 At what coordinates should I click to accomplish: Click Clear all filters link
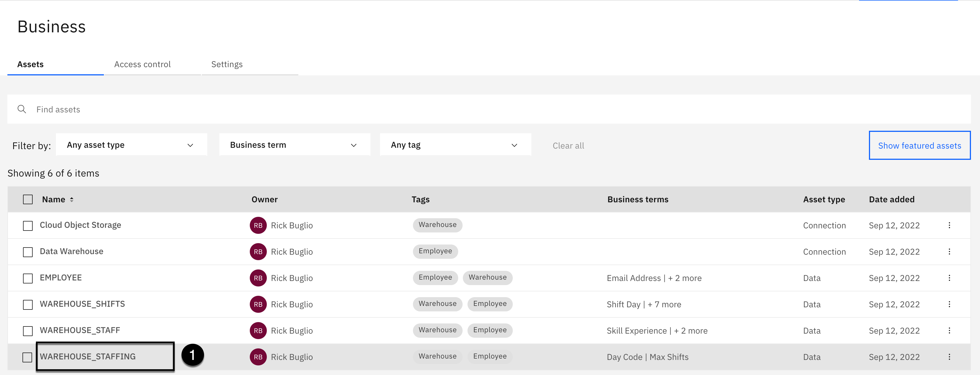(x=568, y=146)
